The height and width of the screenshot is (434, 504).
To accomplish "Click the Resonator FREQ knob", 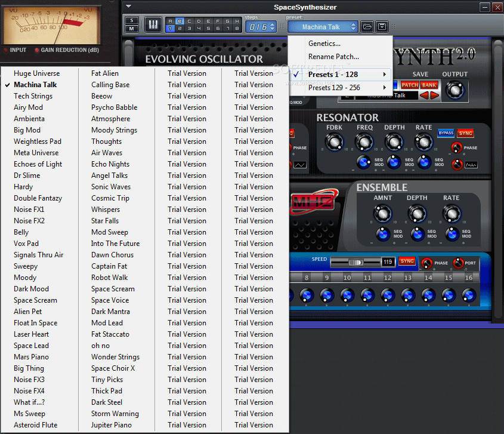I will pos(364,142).
